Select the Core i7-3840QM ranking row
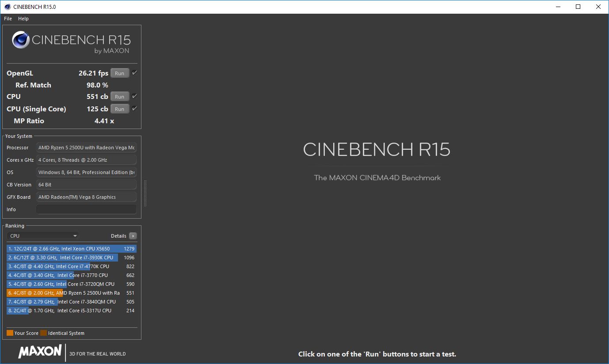The width and height of the screenshot is (609, 364). (72, 302)
